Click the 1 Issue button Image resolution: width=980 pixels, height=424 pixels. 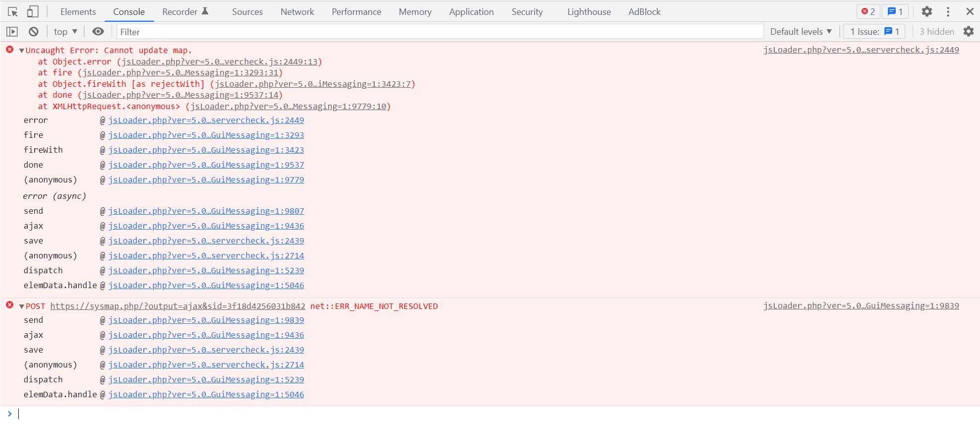tap(874, 32)
